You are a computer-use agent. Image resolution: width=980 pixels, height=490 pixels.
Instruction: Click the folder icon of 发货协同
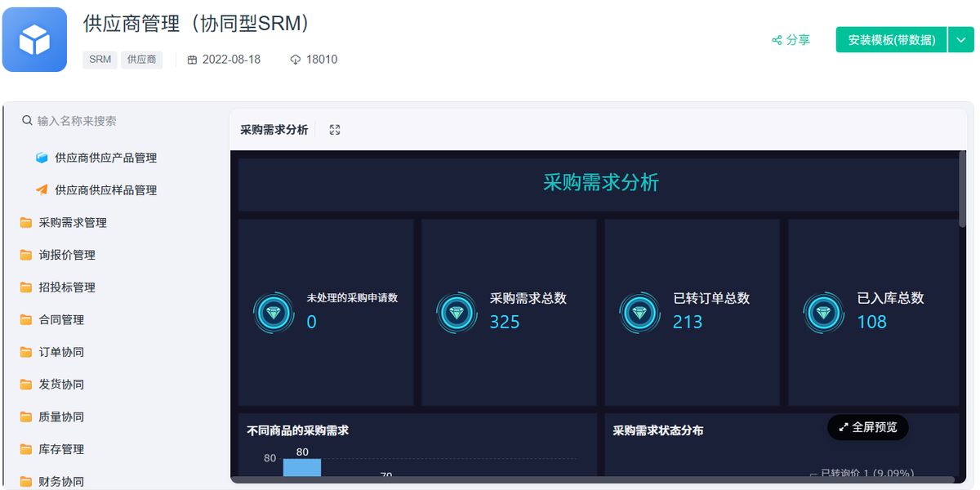(26, 385)
